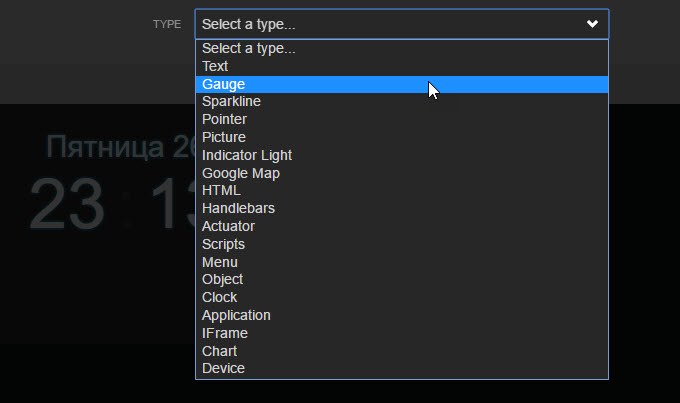Choose Object from the list

coord(222,279)
